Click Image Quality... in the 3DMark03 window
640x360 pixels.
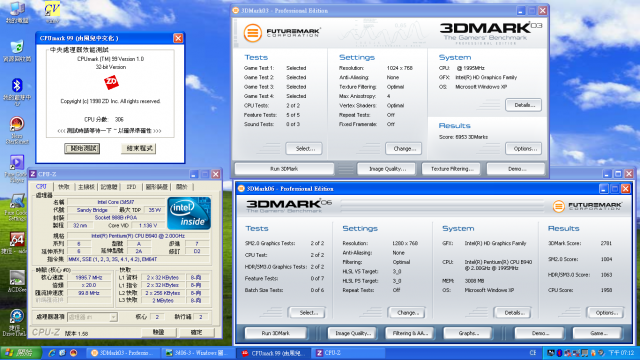pos(386,169)
